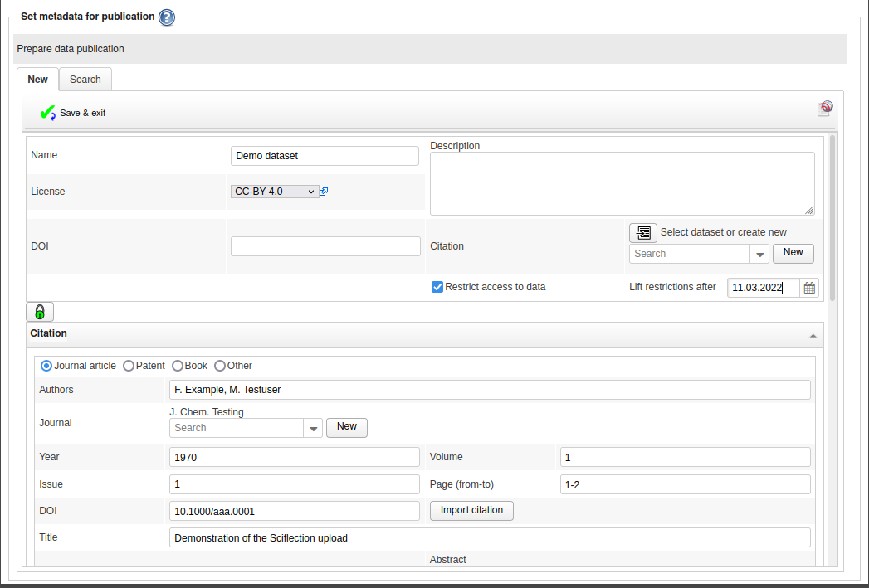Click the icon at toolbar's right end
869x588 pixels.
pos(825,109)
